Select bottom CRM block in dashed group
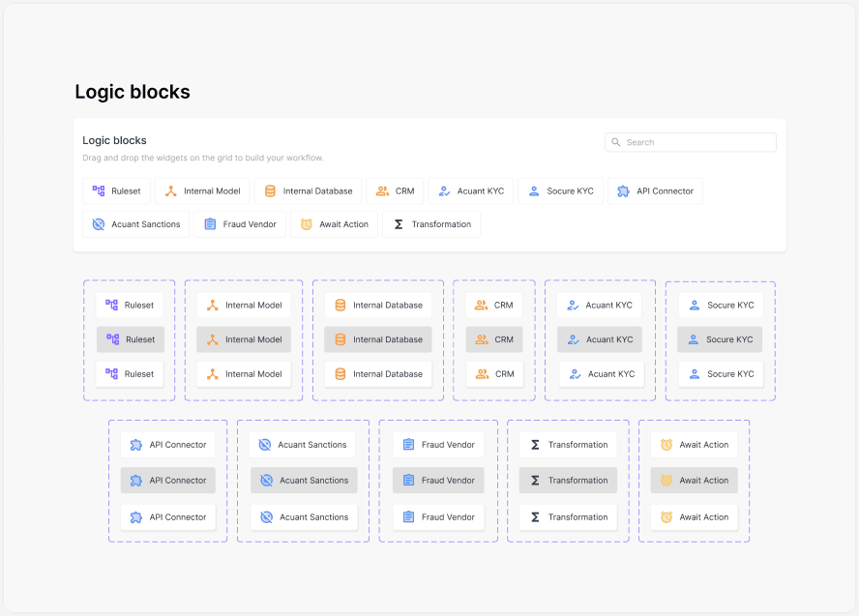The width and height of the screenshot is (859, 616). pos(494,374)
